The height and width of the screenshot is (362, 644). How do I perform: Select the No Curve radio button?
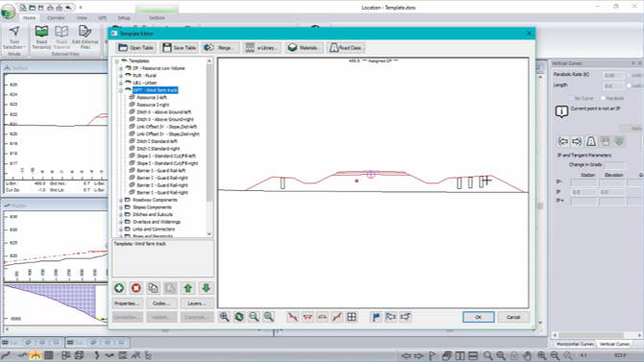click(571, 98)
